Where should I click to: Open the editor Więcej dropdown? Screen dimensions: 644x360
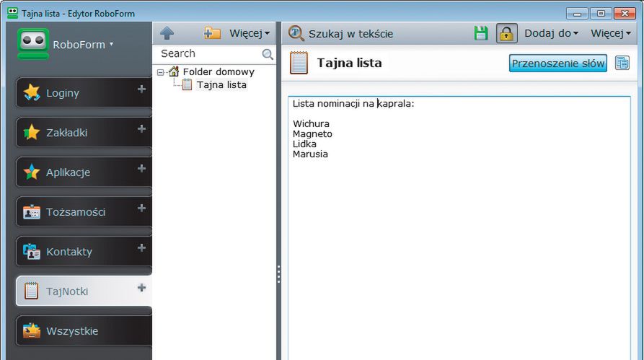(x=611, y=33)
